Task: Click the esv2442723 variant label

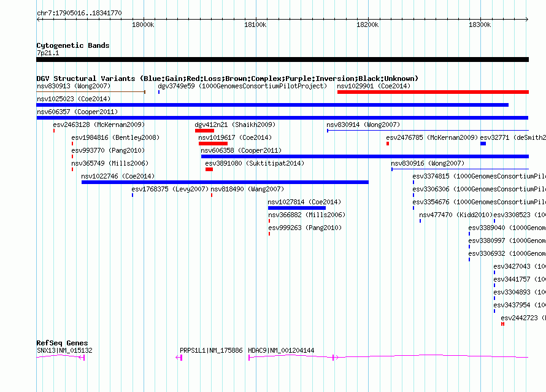Action: [523, 318]
